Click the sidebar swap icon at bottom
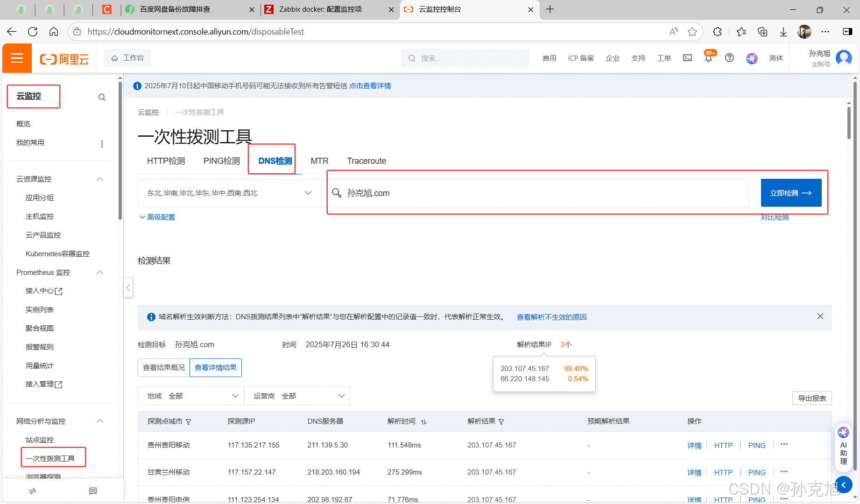The width and height of the screenshot is (860, 504). (33, 491)
